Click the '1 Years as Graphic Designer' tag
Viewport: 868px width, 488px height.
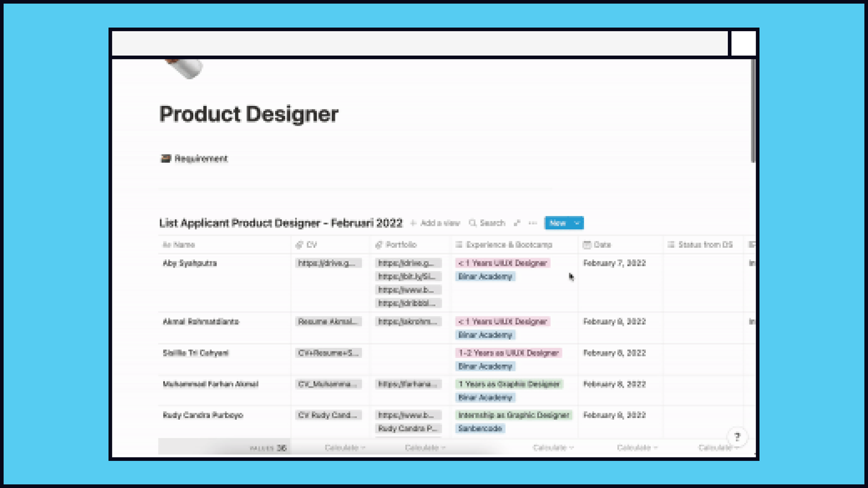coord(509,384)
